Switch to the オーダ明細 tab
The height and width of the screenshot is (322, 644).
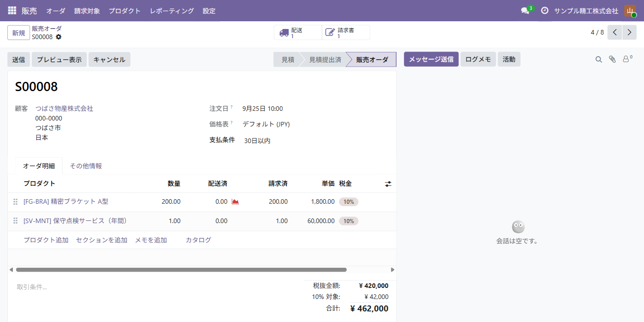click(x=39, y=166)
